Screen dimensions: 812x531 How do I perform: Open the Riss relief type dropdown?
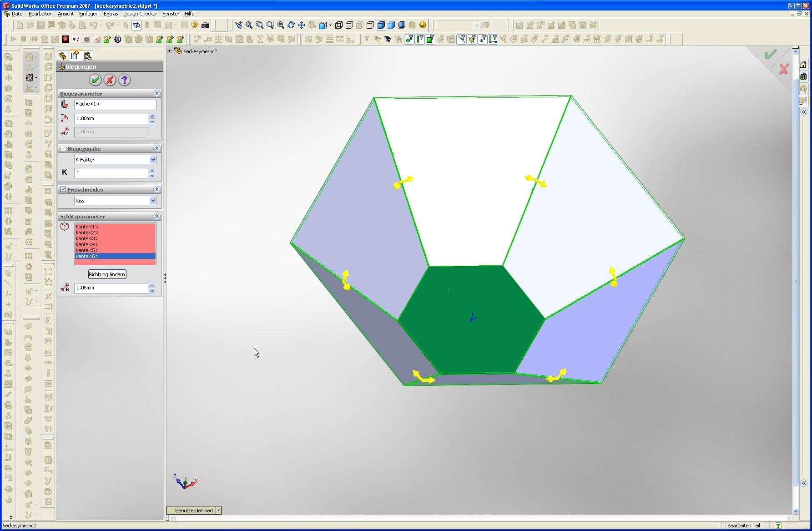coord(153,201)
